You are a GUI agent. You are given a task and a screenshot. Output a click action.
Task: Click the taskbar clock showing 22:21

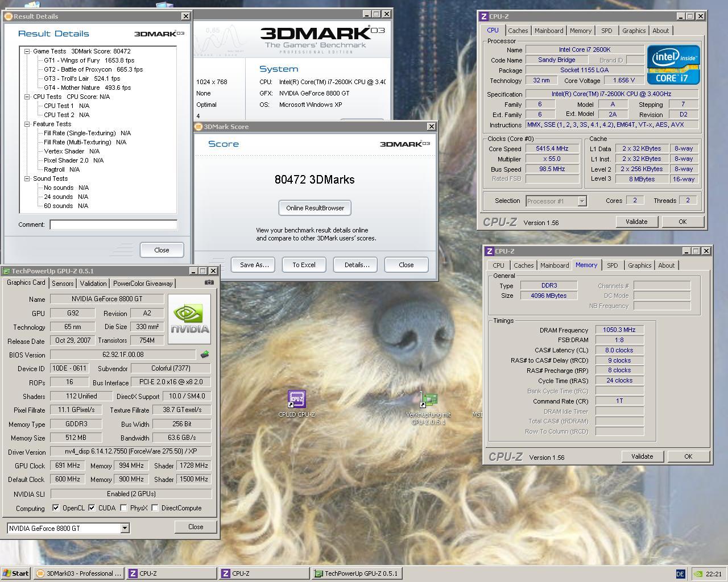714,574
